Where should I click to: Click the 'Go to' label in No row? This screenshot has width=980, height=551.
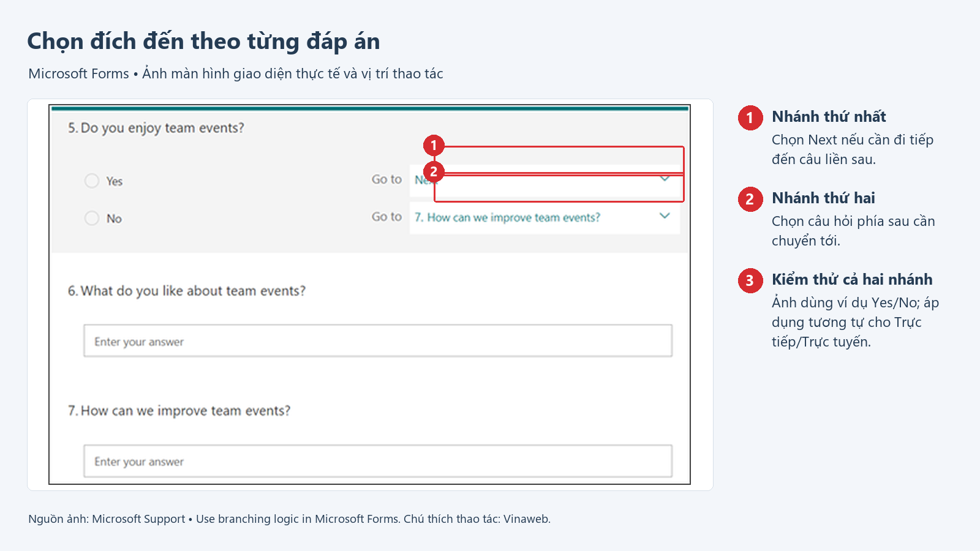[x=386, y=217]
